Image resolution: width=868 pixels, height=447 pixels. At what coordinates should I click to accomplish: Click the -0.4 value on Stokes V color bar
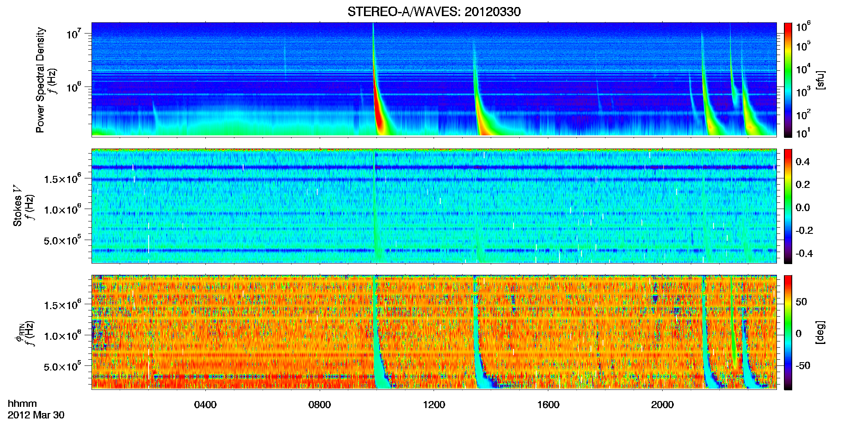point(804,253)
